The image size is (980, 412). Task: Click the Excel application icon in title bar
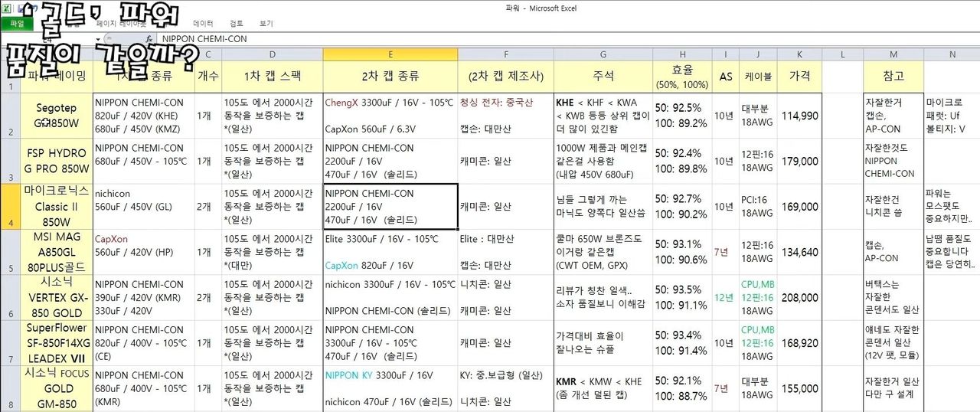(8, 8)
